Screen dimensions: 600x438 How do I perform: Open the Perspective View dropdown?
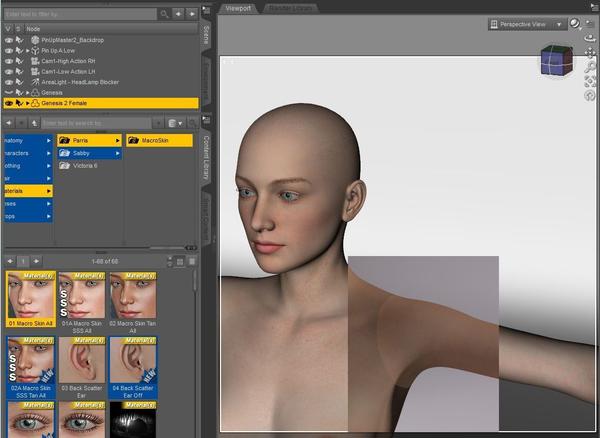tap(527, 24)
